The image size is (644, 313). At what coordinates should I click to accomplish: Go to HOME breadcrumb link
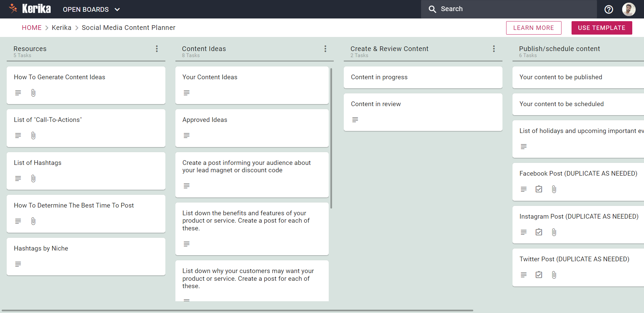tap(32, 28)
